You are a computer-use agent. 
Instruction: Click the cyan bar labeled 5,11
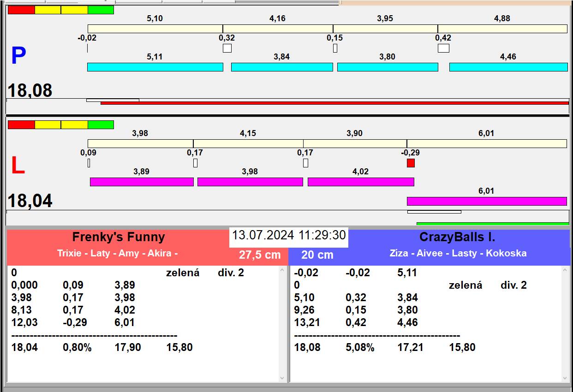(x=155, y=67)
